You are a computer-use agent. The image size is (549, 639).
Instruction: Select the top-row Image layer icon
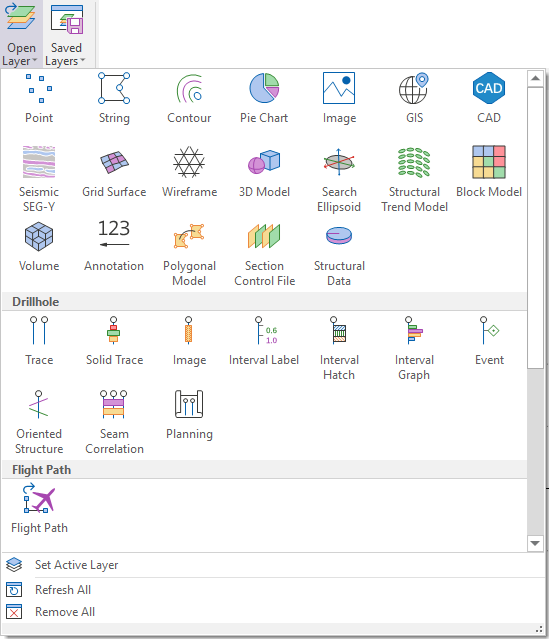pyautogui.click(x=339, y=99)
